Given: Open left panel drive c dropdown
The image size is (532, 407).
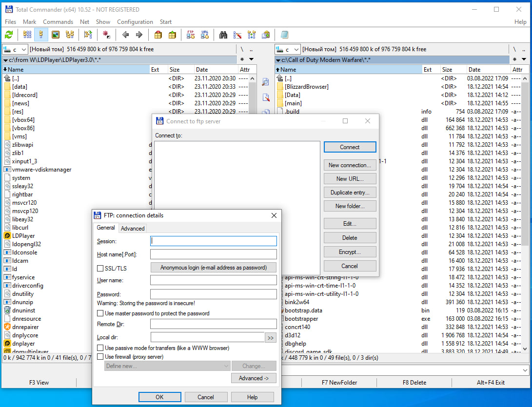Looking at the screenshot, I should click(15, 50).
